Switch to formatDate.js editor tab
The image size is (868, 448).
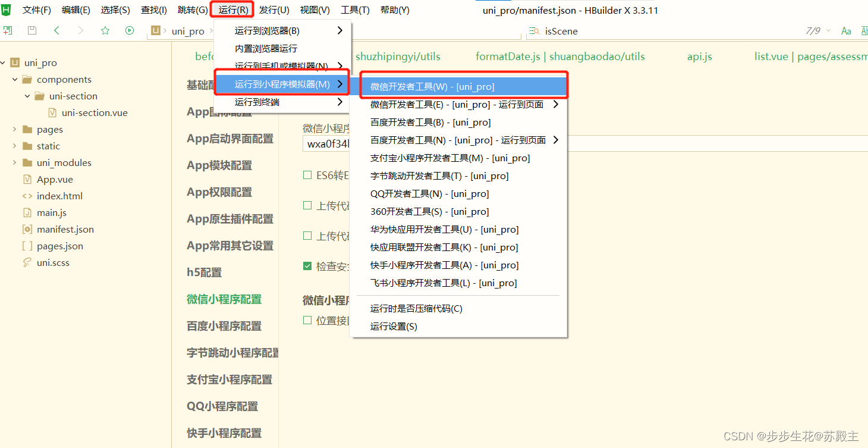560,57
